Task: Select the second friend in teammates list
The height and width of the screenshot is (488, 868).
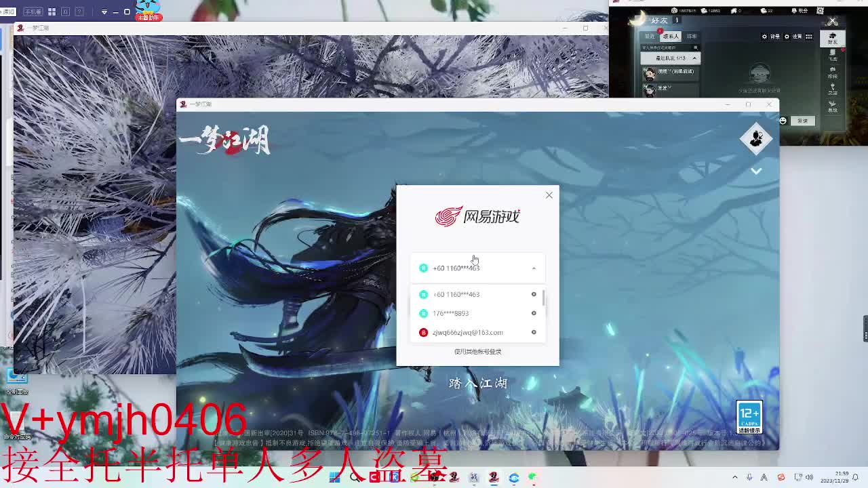Action: coord(671,89)
